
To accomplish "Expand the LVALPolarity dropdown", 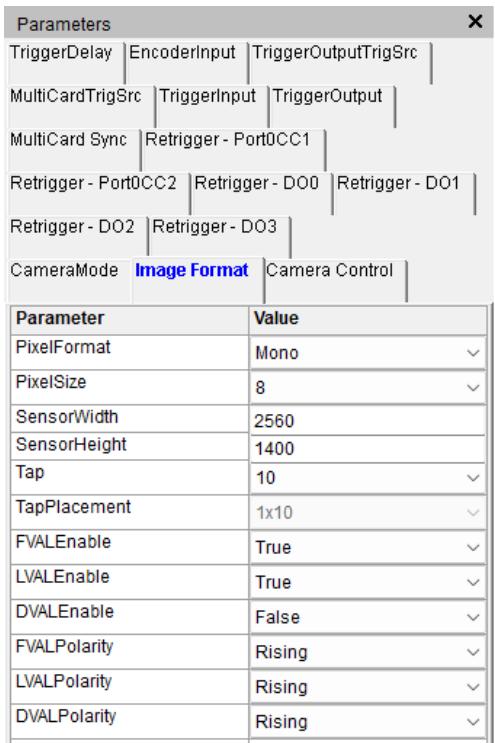I will [x=368, y=687].
